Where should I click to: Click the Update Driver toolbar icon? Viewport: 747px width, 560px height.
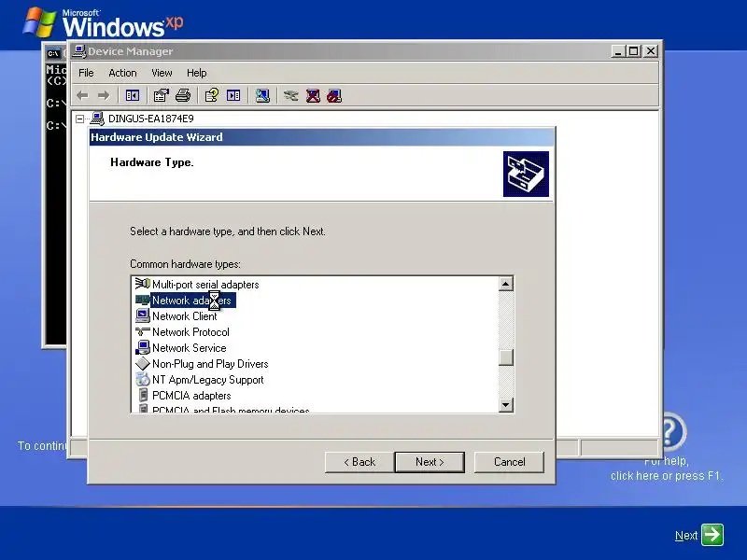290,96
